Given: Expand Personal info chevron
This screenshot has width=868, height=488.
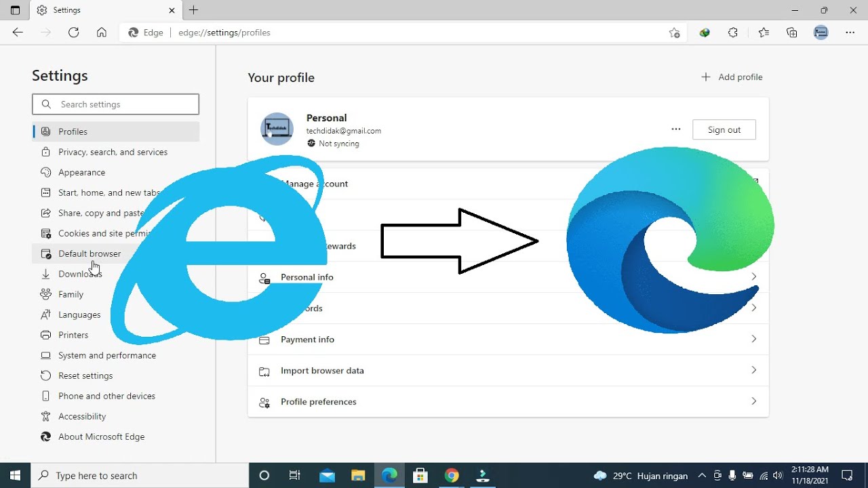Looking at the screenshot, I should (x=753, y=277).
